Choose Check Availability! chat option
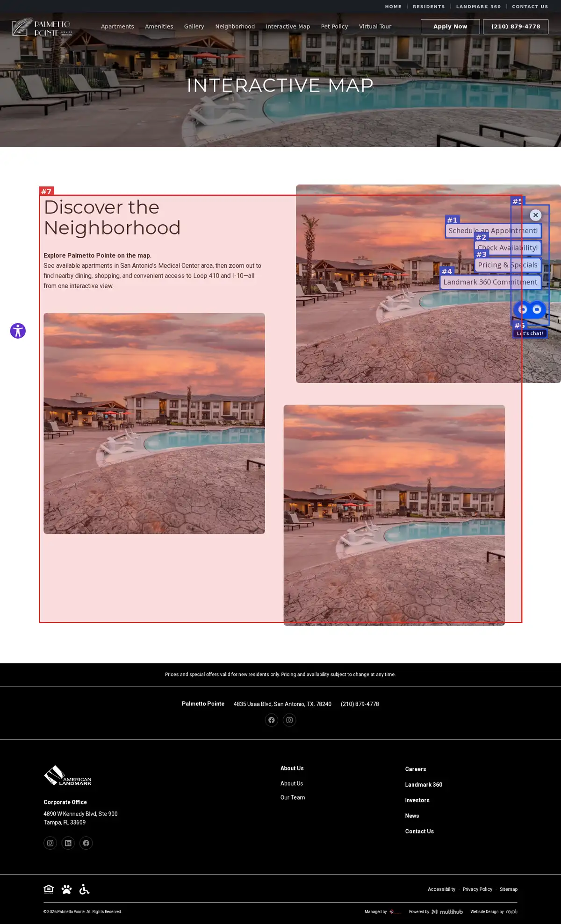 (x=508, y=248)
